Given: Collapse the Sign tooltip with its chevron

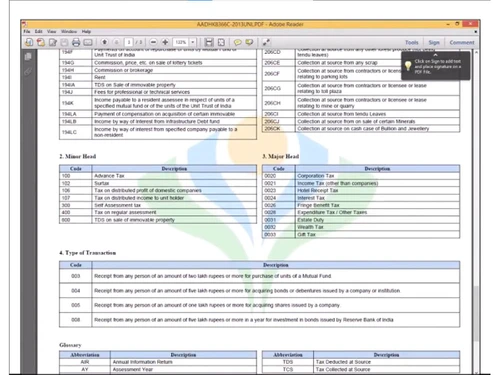Looking at the screenshot, I should [435, 55].
